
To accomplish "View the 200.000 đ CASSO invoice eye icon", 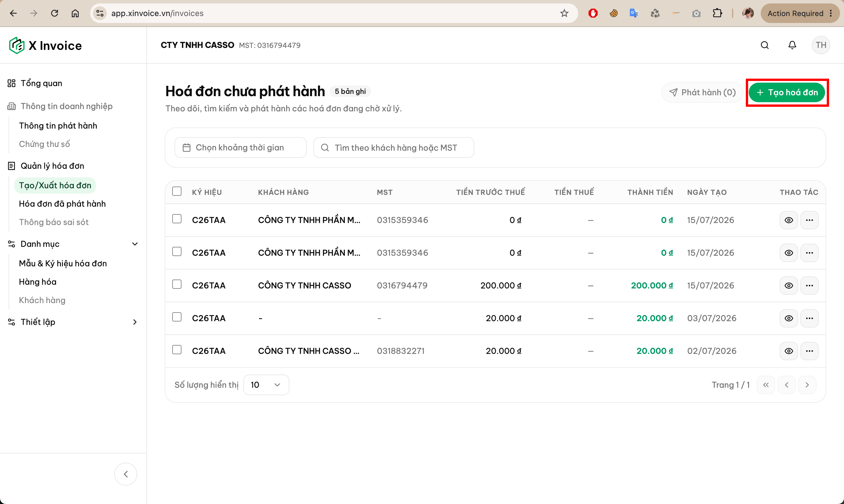I will (x=789, y=286).
